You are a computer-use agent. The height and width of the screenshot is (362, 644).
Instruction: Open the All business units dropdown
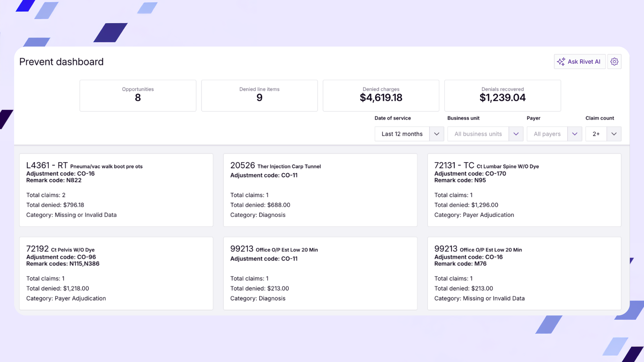[x=516, y=134]
